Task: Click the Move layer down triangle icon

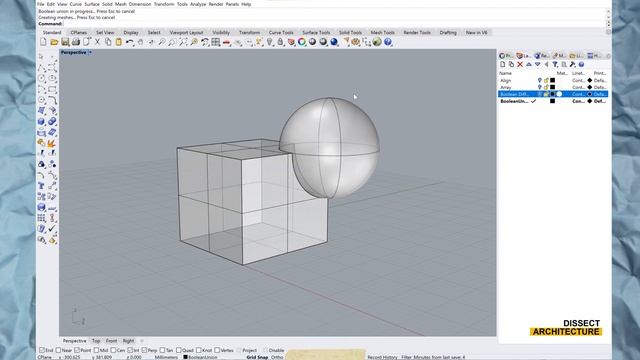Action: pyautogui.click(x=537, y=64)
